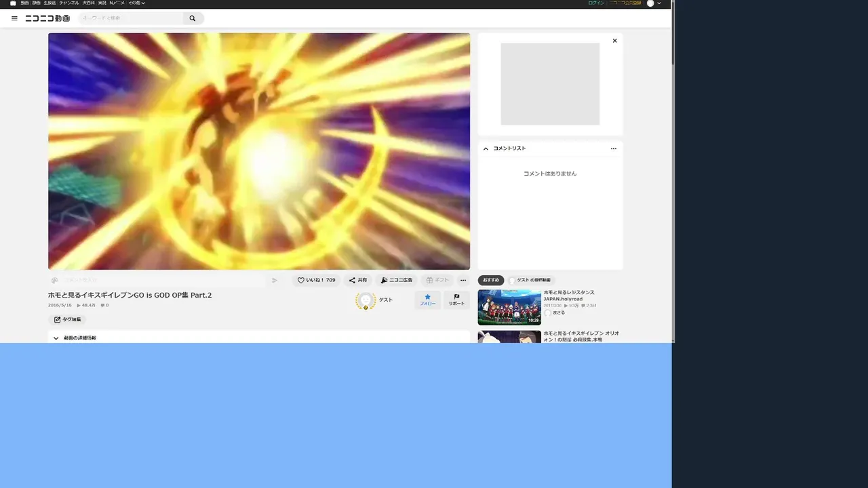Select the ゲスト の投稿動画 tab

tap(530, 280)
